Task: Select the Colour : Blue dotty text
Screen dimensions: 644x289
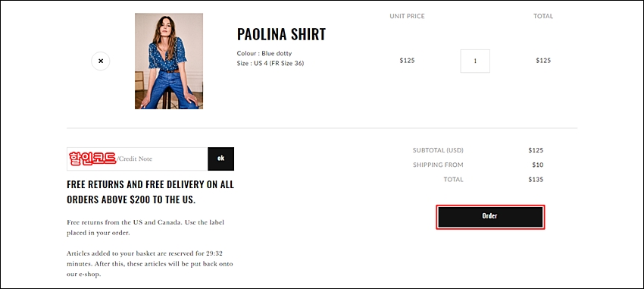Action: coord(264,53)
